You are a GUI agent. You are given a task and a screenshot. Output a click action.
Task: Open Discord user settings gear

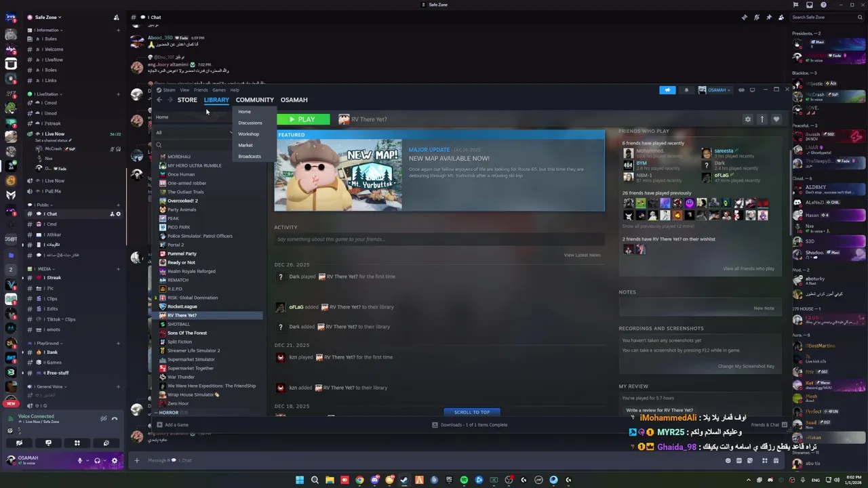pyautogui.click(x=114, y=461)
